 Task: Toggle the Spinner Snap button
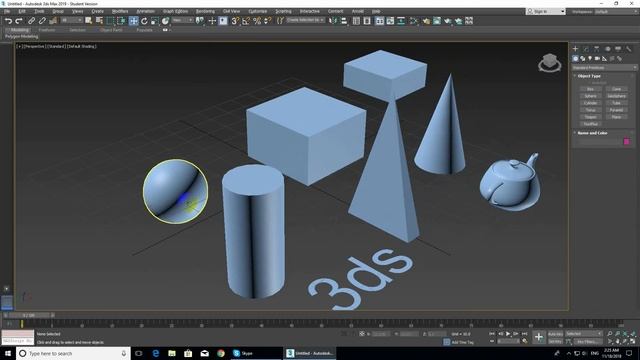(x=267, y=21)
